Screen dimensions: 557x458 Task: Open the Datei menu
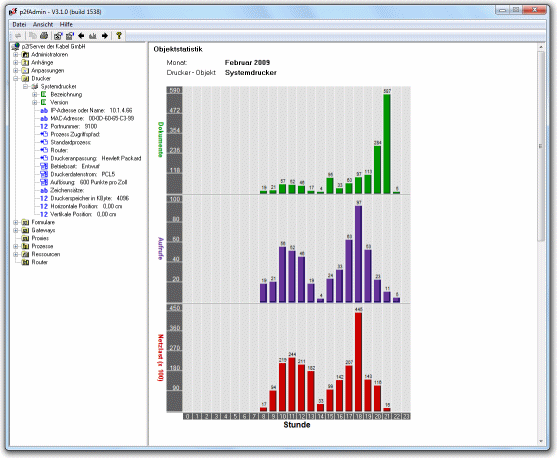(x=19, y=25)
